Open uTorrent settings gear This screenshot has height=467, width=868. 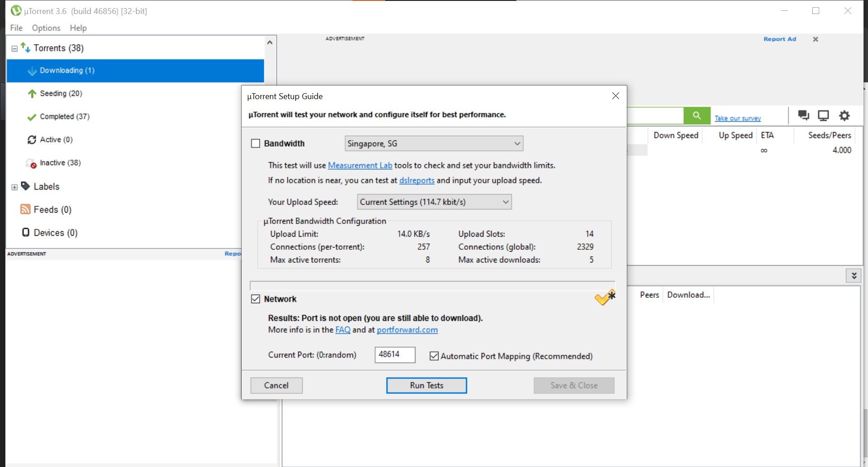(844, 115)
